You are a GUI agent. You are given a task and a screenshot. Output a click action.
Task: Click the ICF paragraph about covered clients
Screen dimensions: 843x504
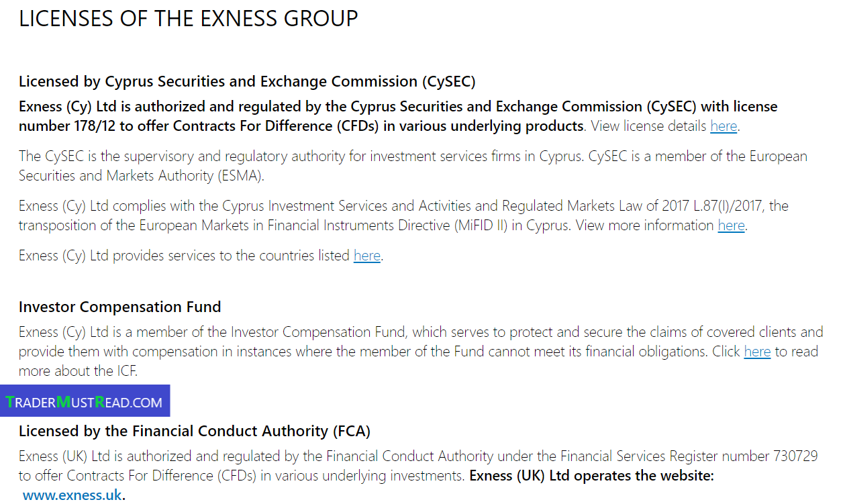(421, 352)
